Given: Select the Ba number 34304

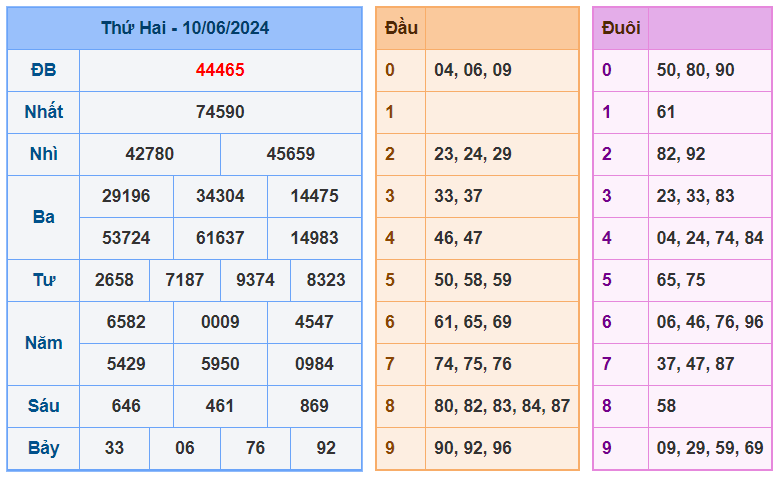Looking at the screenshot, I should (x=220, y=196).
